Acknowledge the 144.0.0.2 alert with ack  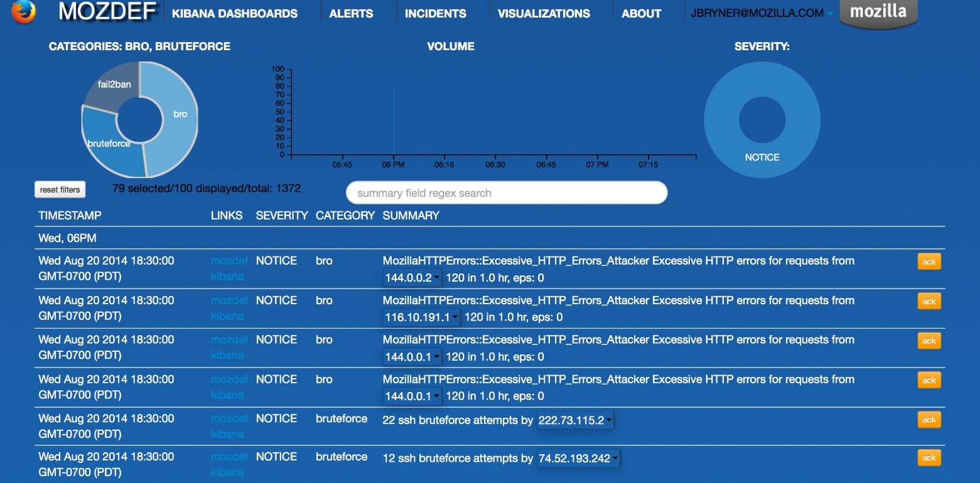[x=929, y=262]
